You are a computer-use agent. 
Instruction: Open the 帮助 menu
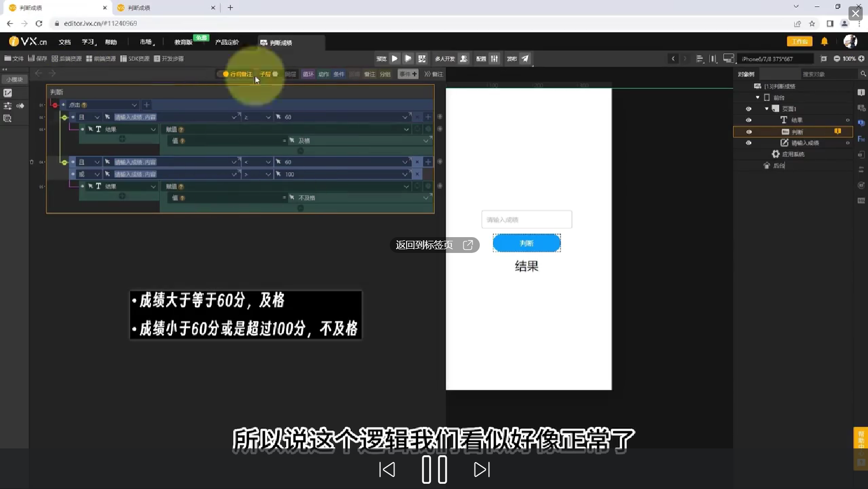(111, 42)
